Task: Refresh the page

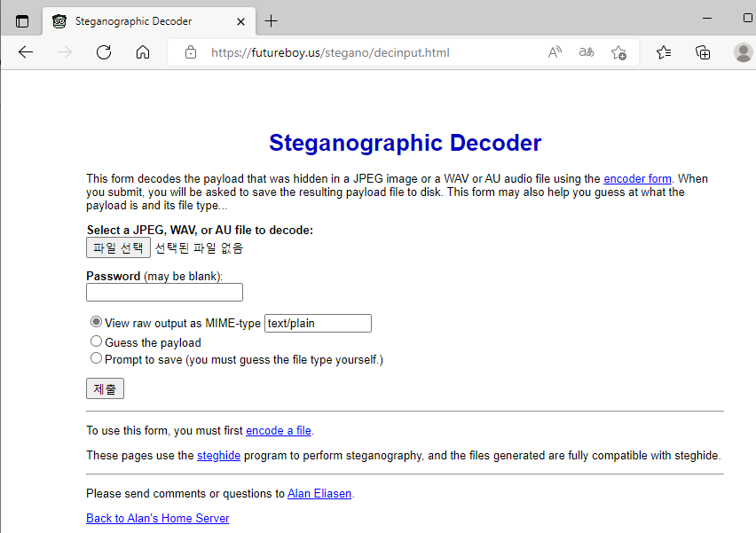Action: 104,52
